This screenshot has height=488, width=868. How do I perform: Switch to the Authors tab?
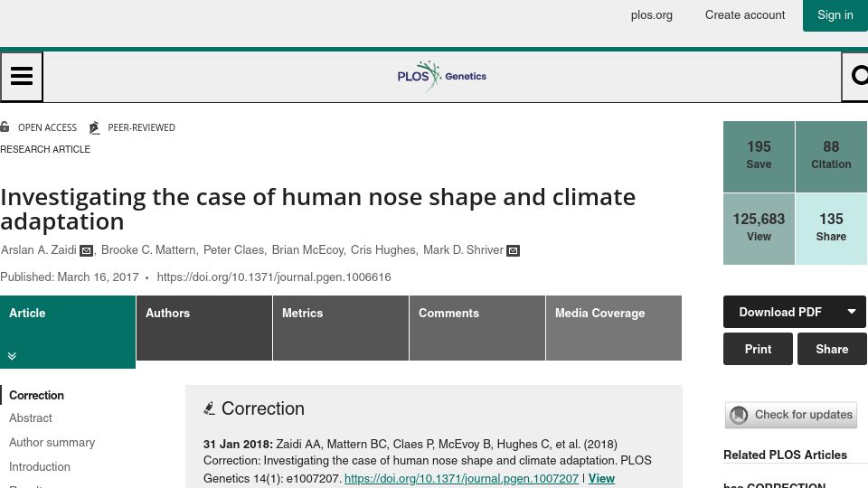point(204,328)
